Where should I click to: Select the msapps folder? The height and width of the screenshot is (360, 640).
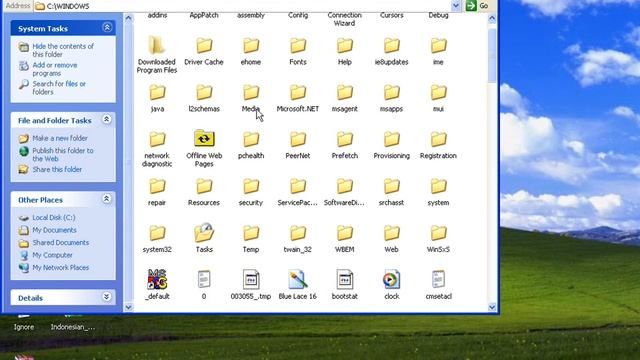[x=391, y=98]
